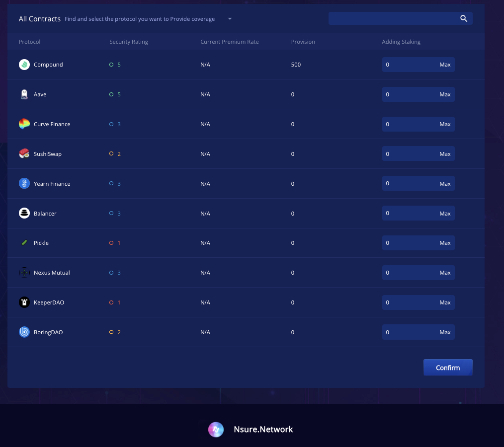Viewport: 504px width, 447px height.
Task: Click the BoringDAO logo icon
Action: [24, 332]
